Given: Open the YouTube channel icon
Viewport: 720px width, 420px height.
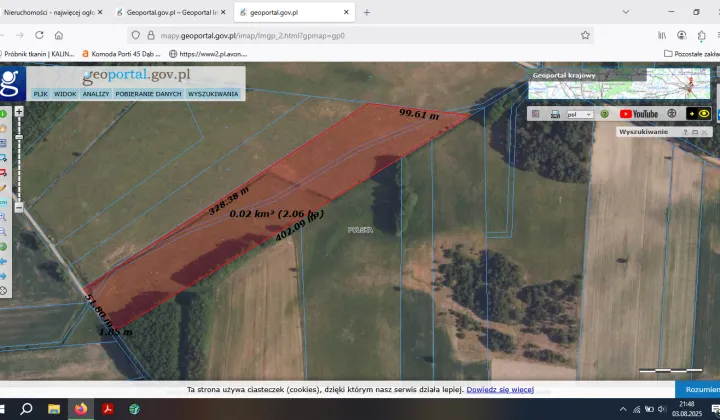Looking at the screenshot, I should click(639, 114).
